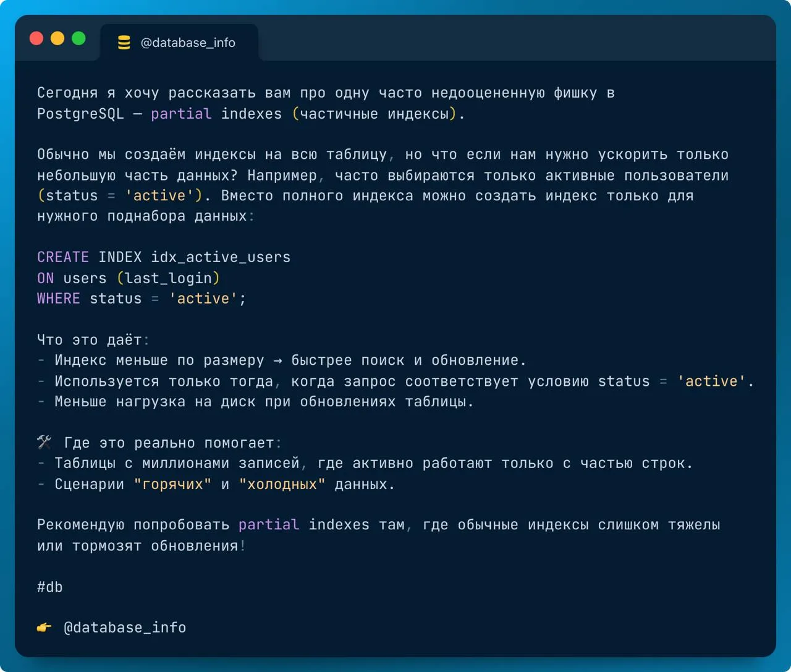Click the green maximize window dot
791x672 pixels.
[x=78, y=38]
